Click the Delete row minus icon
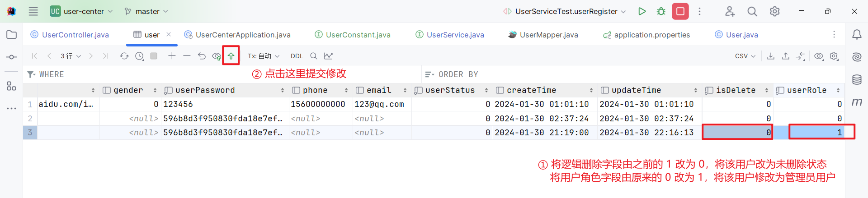This screenshot has height=198, width=868. (x=187, y=56)
